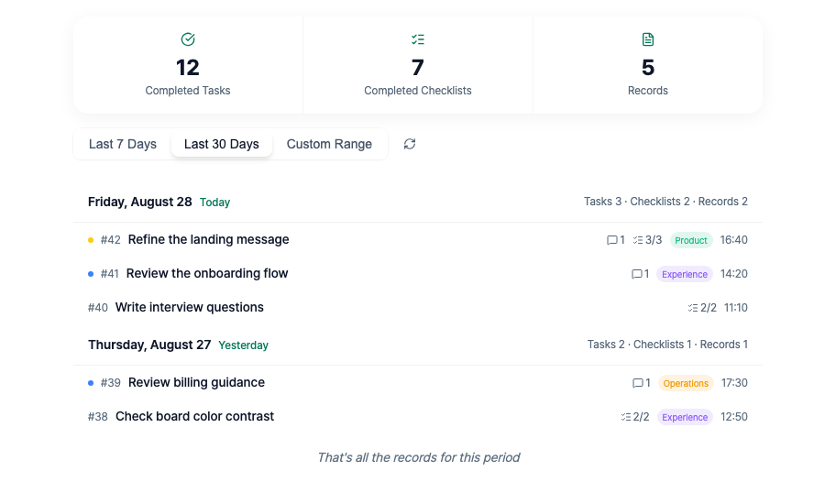
Task: Open task Refine the landing message
Action: 208,240
